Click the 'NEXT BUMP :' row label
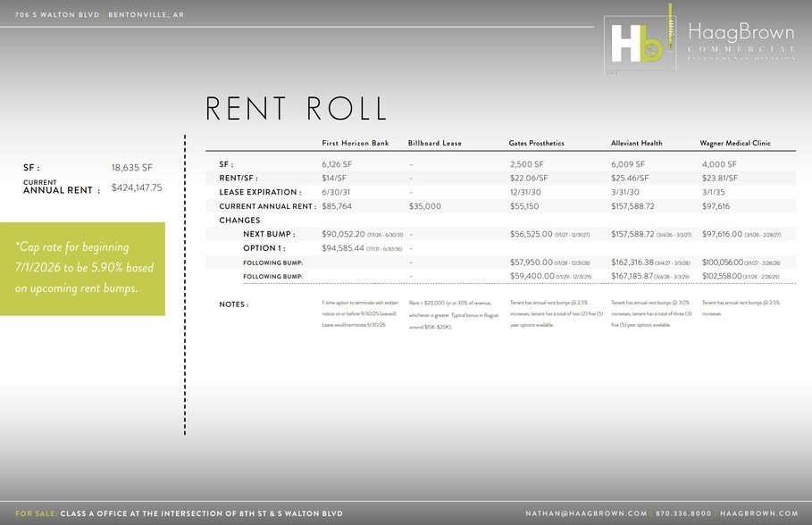The width and height of the screenshot is (812, 525). 269,234
